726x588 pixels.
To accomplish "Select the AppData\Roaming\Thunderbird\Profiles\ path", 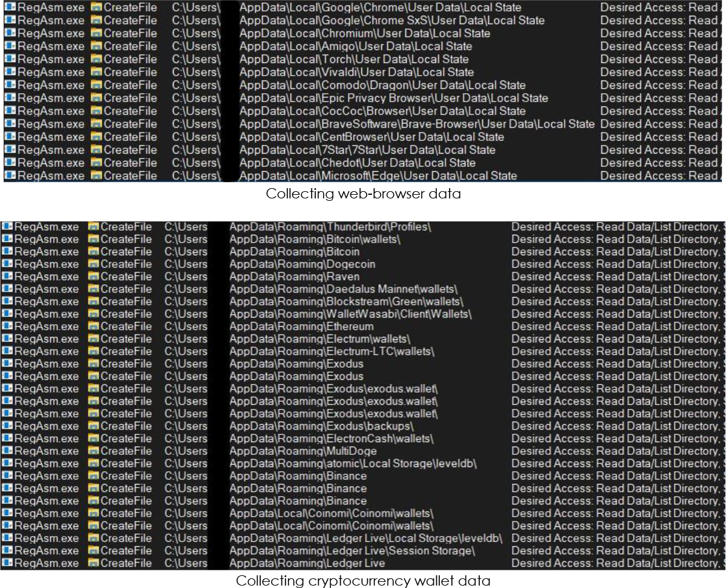I will pyautogui.click(x=330, y=227).
